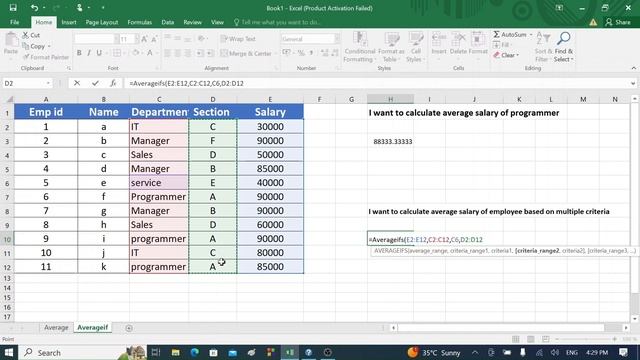Click the Delete cells icon
Screen dimensions: 640x360
(x=458, y=40)
